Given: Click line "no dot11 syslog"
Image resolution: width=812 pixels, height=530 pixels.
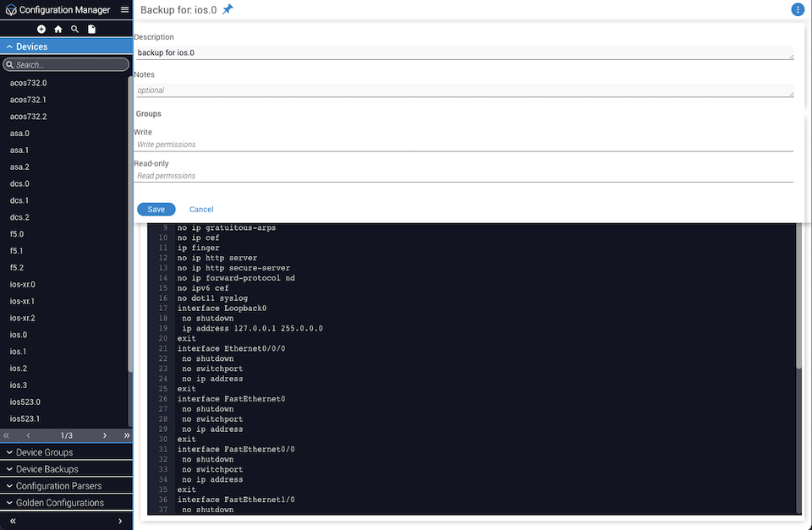Looking at the screenshot, I should click(x=212, y=298).
